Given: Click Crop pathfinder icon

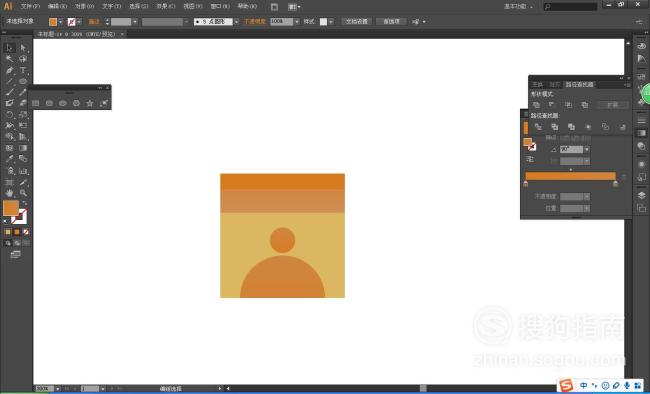Looking at the screenshot, I should pyautogui.click(x=588, y=127).
